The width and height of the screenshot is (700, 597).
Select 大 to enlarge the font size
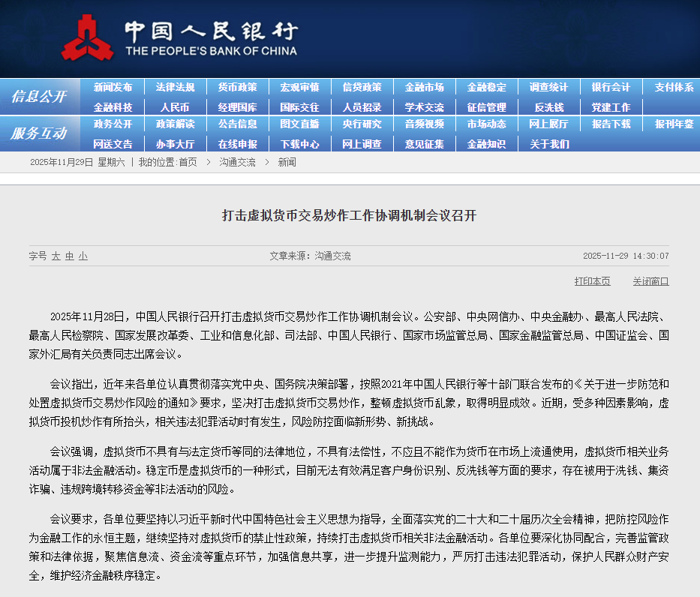(58, 256)
